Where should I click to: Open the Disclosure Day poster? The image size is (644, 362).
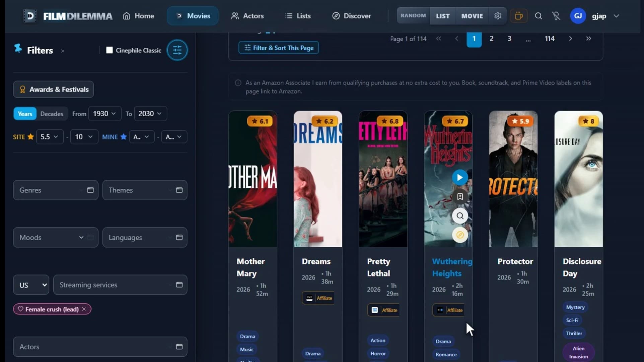(579, 179)
